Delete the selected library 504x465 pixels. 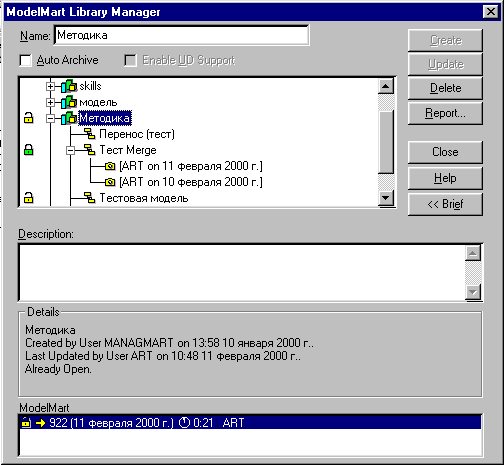[445, 88]
